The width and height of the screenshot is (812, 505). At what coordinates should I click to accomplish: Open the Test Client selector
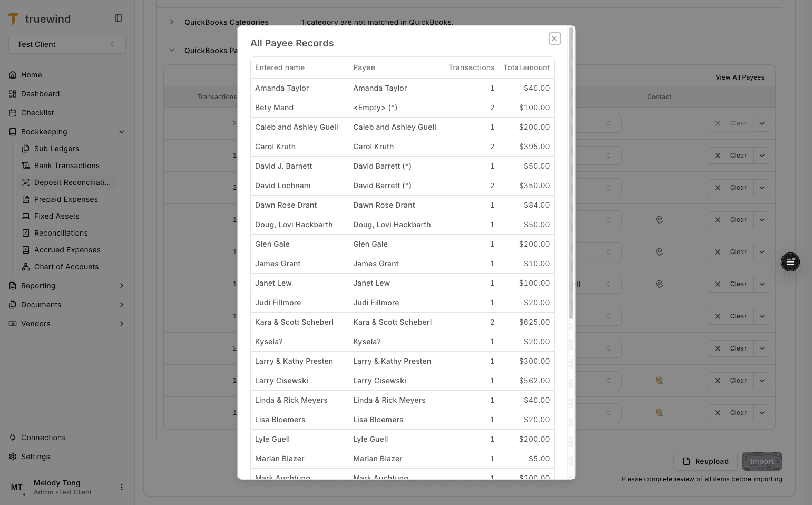[x=67, y=44]
